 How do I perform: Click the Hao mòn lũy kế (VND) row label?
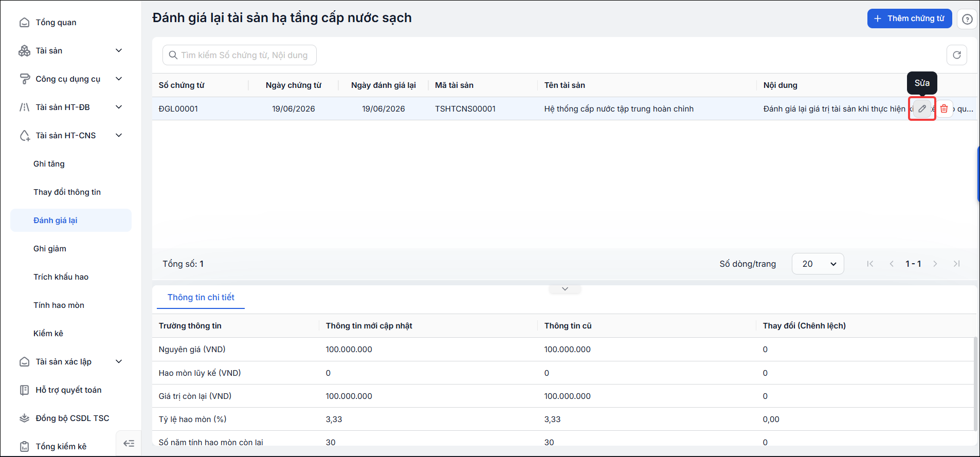coord(200,373)
